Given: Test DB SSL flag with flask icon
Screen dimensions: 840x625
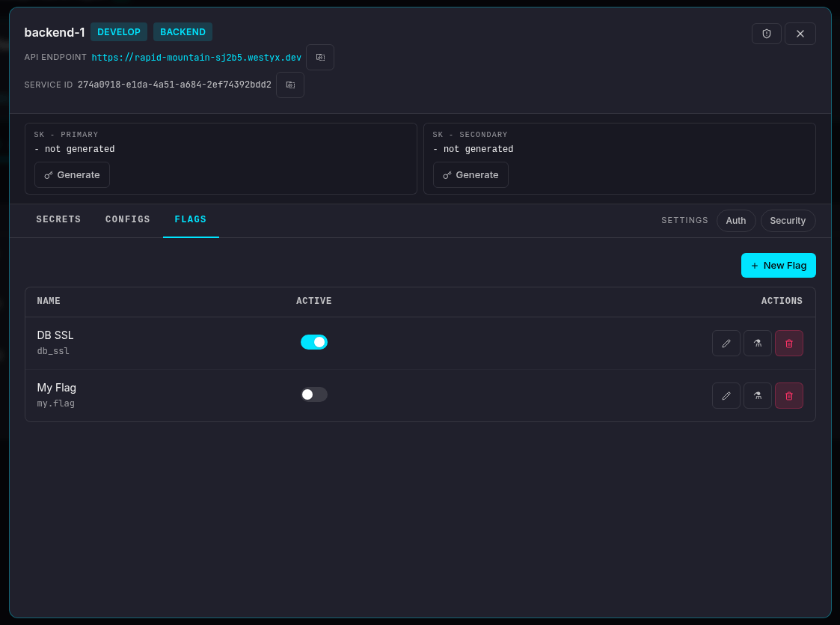Looking at the screenshot, I should (x=758, y=344).
